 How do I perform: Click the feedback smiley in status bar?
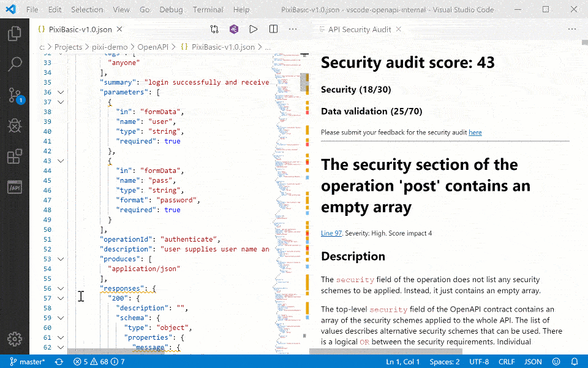tap(556, 362)
